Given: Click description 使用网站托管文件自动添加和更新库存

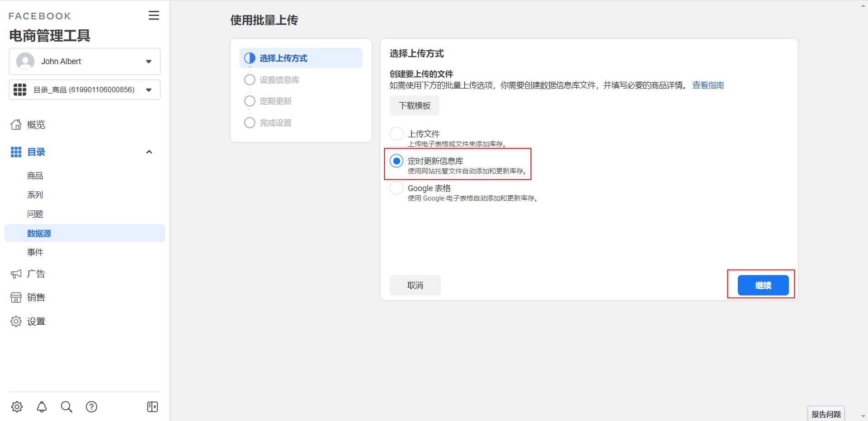Looking at the screenshot, I should [468, 171].
